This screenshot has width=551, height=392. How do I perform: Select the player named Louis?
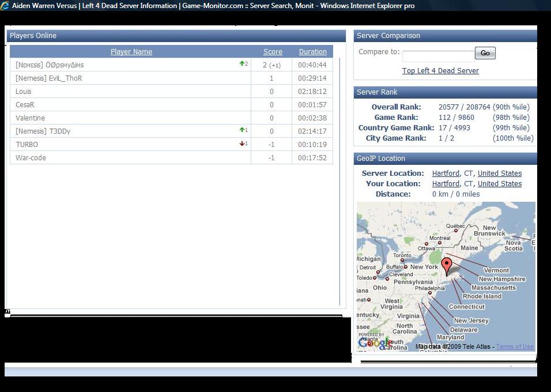point(23,92)
